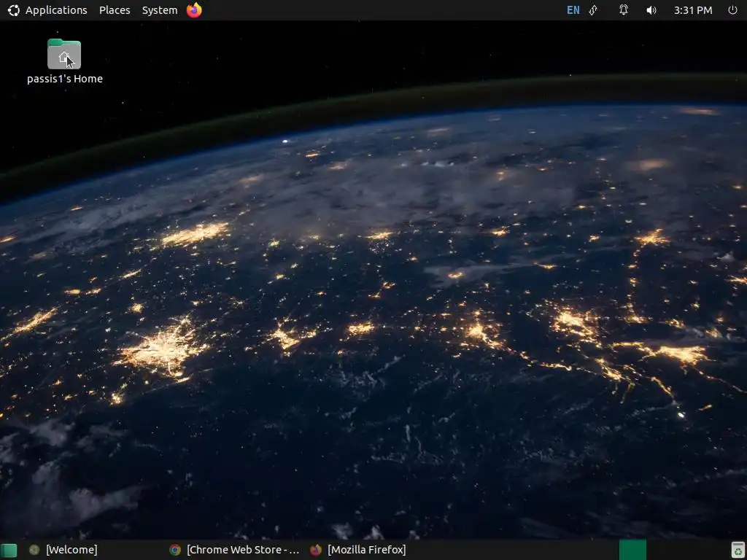
Task: Open the calendar from the 3:31 PM clock
Action: 693,10
